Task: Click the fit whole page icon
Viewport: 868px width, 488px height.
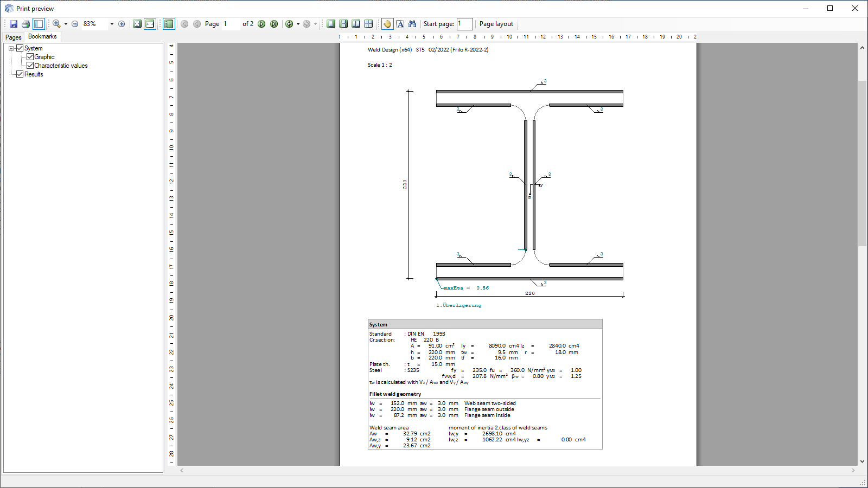Action: click(137, 24)
